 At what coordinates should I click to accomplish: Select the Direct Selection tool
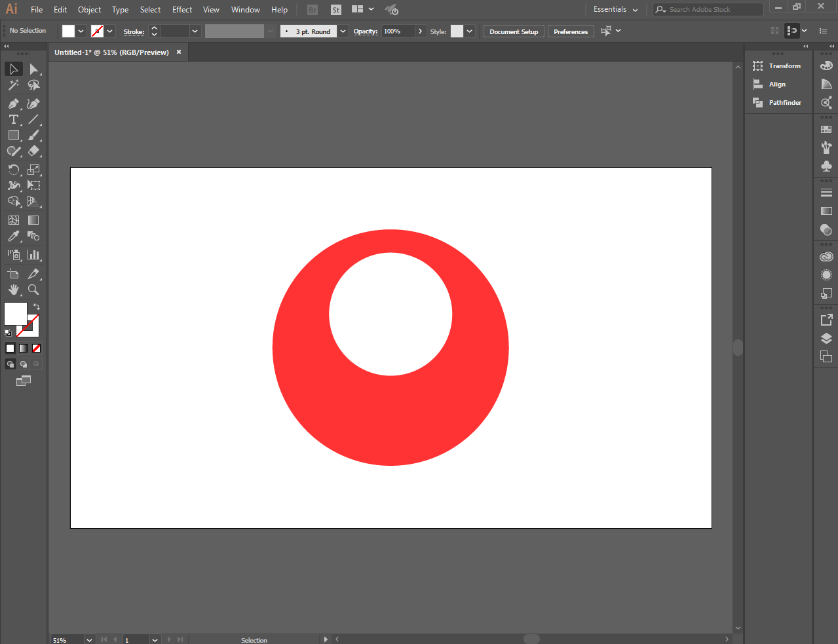click(x=33, y=69)
